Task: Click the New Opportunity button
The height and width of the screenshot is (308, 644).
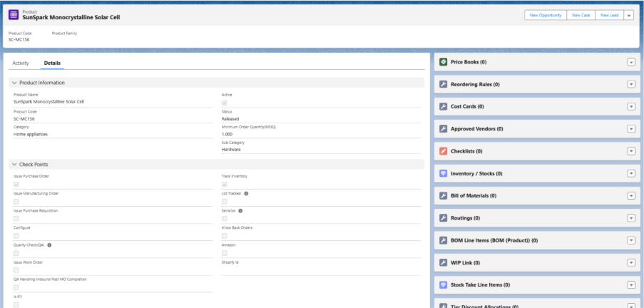Action: (x=545, y=15)
